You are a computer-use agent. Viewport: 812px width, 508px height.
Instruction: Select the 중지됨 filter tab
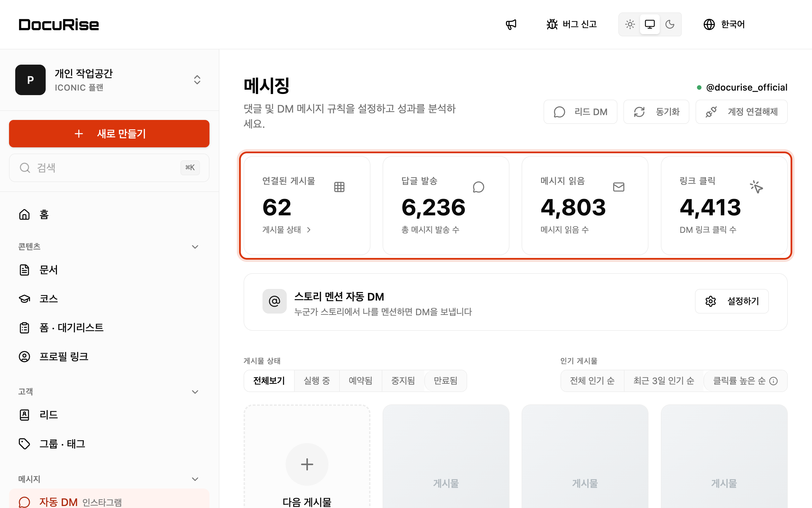coord(403,381)
